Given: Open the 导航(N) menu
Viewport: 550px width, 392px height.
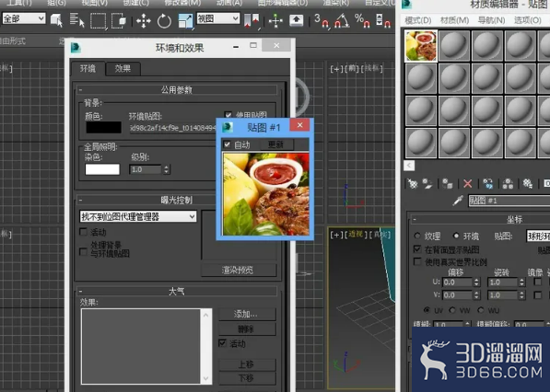Looking at the screenshot, I should point(491,20).
